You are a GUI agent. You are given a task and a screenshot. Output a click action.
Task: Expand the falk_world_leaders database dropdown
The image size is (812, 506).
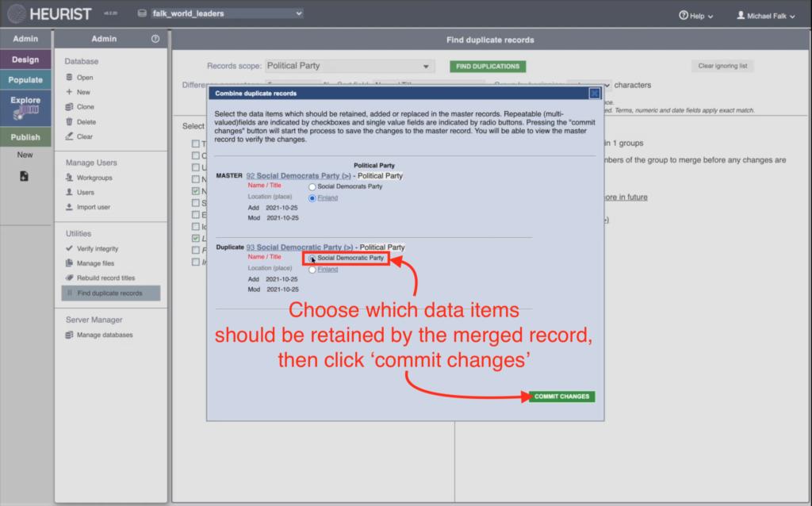[x=226, y=13]
